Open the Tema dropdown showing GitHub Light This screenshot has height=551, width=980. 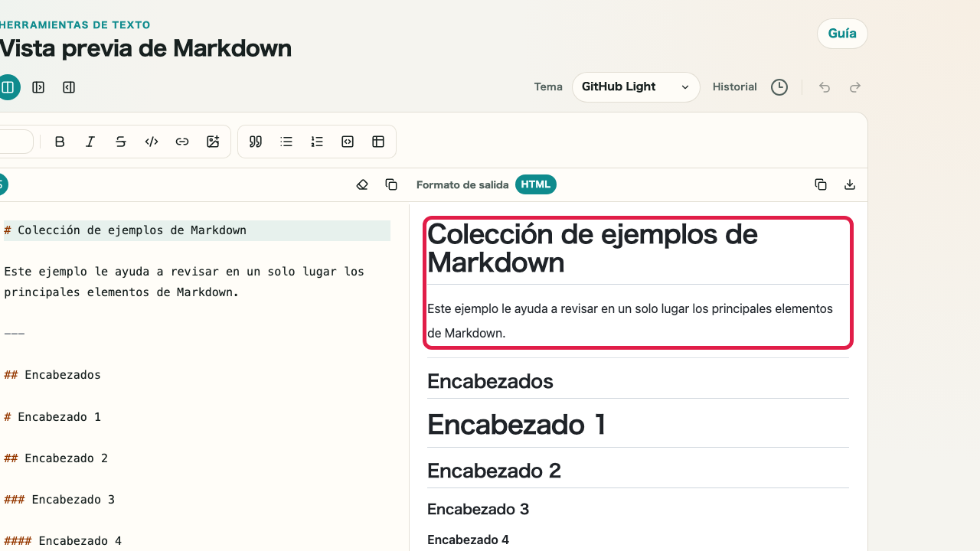point(636,87)
